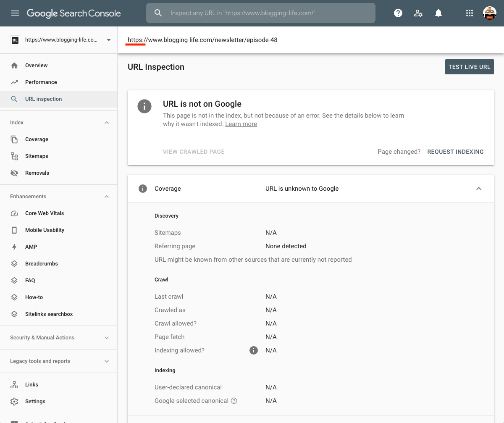
Task: Click Request Indexing
Action: 455,152
